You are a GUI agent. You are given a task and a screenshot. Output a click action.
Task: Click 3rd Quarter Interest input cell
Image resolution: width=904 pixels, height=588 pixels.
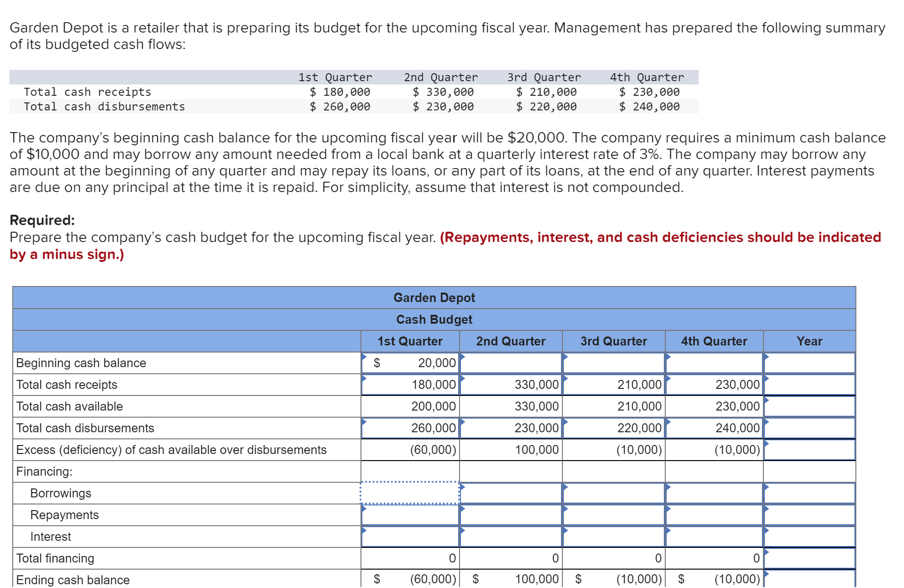pyautogui.click(x=614, y=537)
